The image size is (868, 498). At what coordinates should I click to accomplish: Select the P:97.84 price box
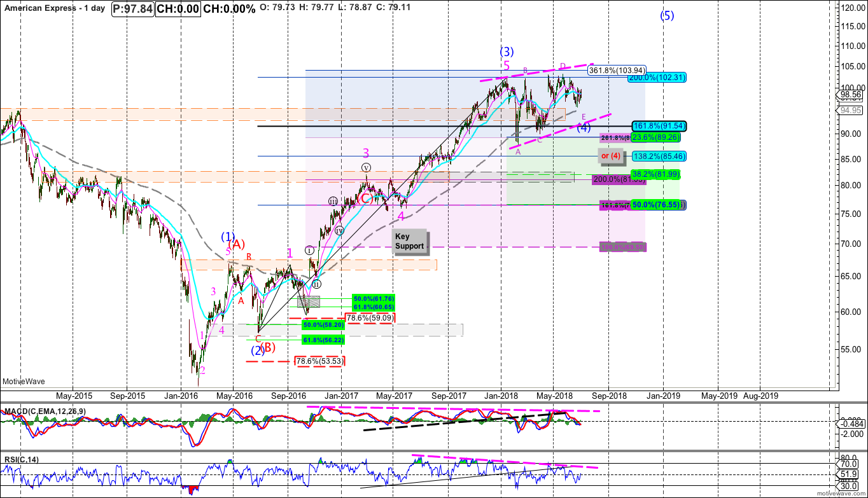pyautogui.click(x=132, y=8)
